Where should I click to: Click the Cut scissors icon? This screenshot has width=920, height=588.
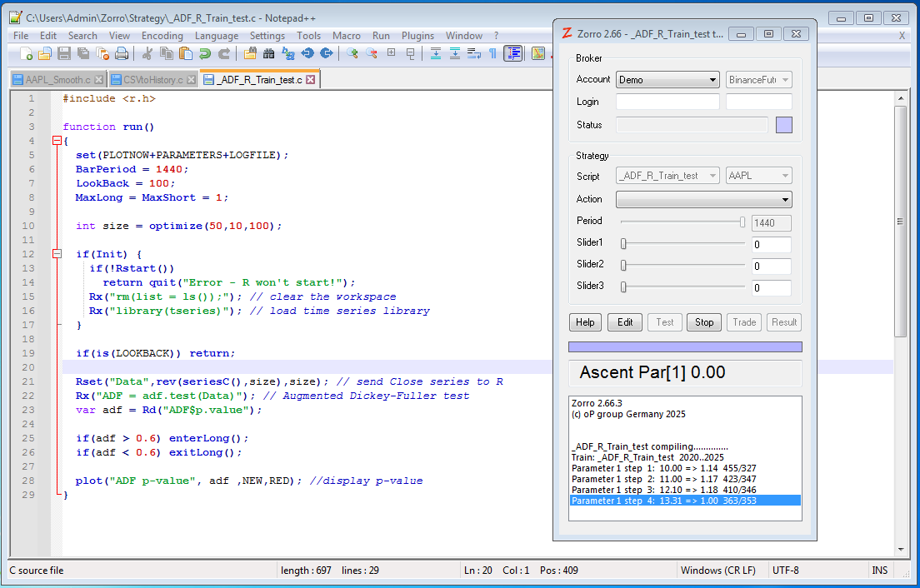pos(147,53)
